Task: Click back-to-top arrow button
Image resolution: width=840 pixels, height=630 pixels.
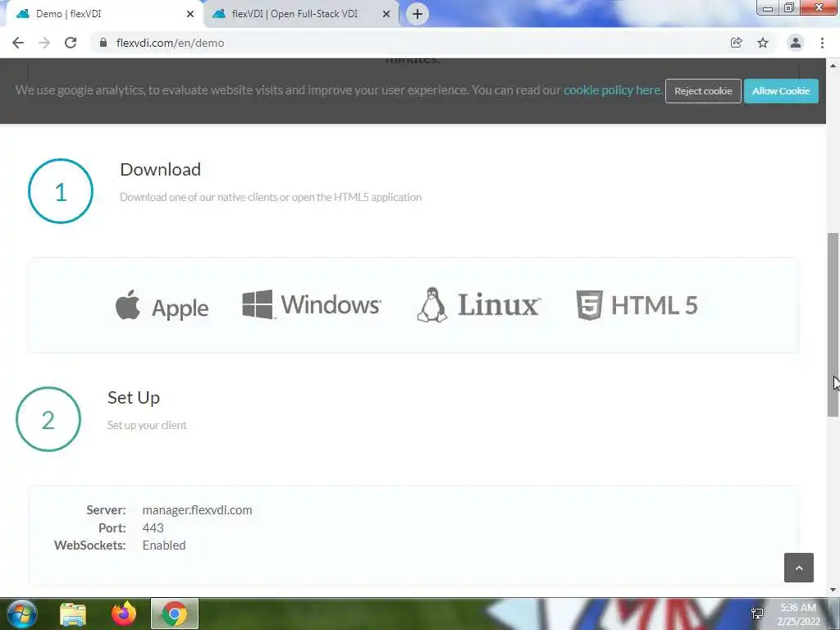Action: point(799,568)
